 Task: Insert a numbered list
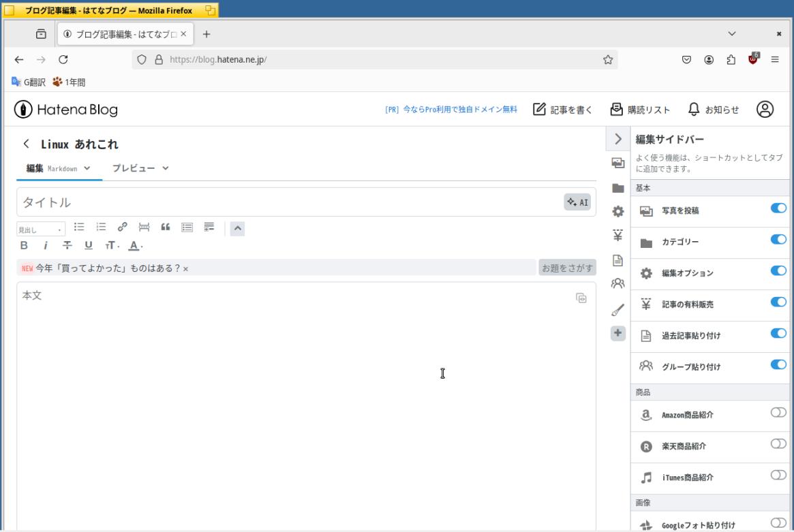point(101,228)
